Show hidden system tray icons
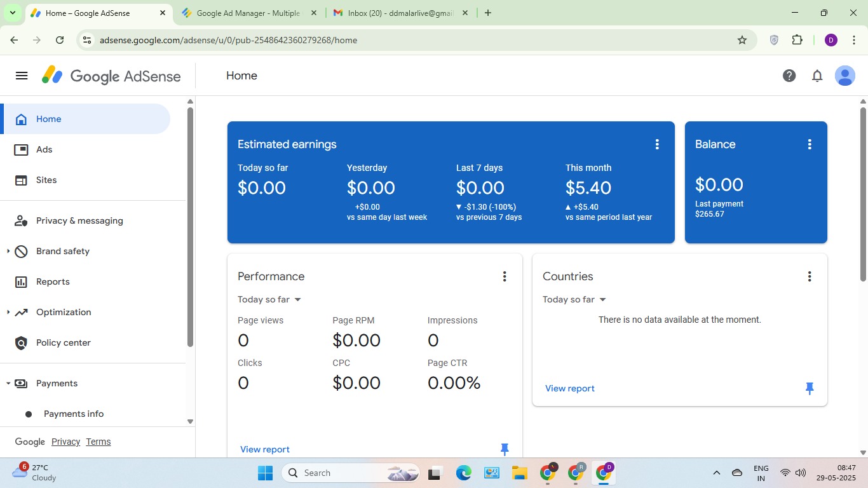 (x=717, y=473)
